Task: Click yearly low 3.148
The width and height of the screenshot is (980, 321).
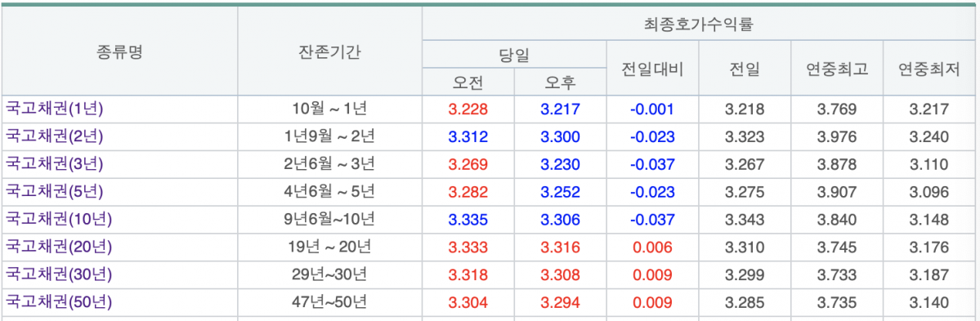Action: (x=929, y=219)
